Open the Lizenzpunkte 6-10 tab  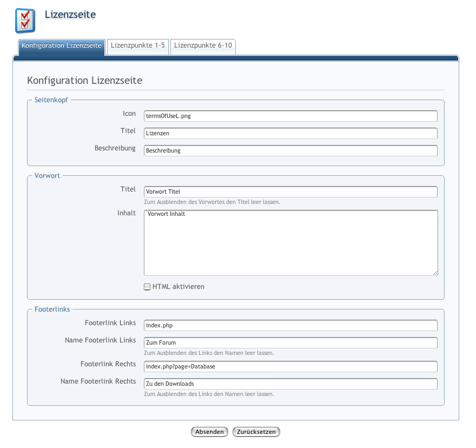click(203, 46)
